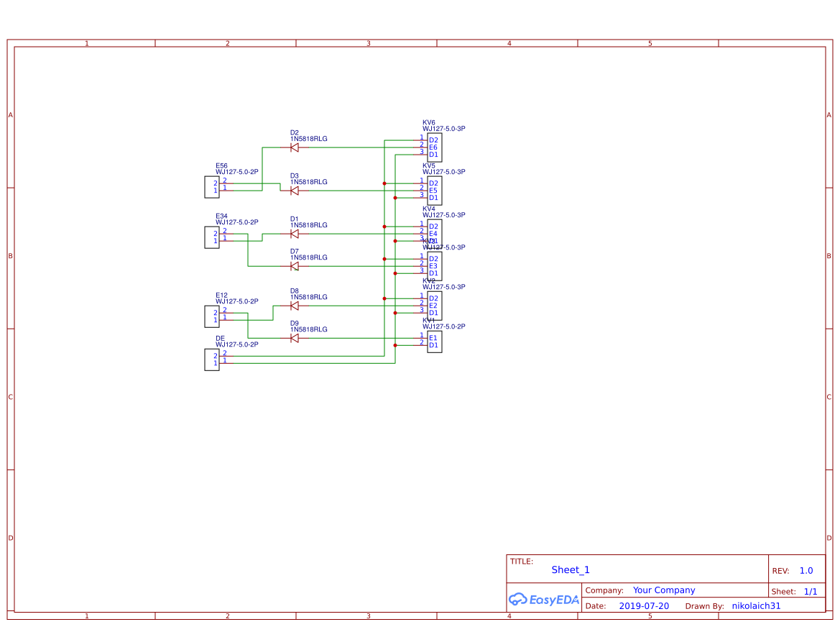Screen dimensions: 840x627
Task: Select the E56 connector box
Action: pos(212,187)
